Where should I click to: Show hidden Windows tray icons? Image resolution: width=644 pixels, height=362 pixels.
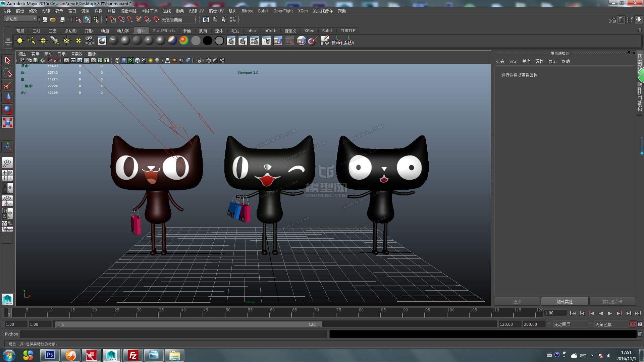(x=592, y=356)
